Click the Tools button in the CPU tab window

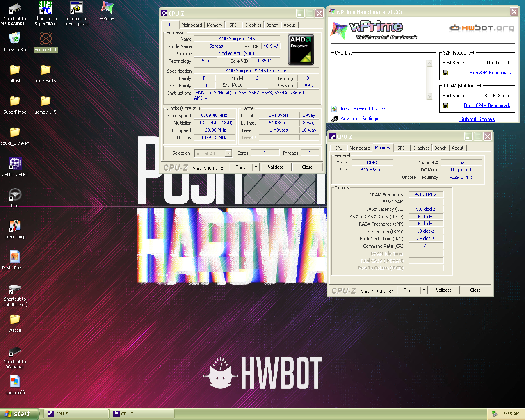241,167
